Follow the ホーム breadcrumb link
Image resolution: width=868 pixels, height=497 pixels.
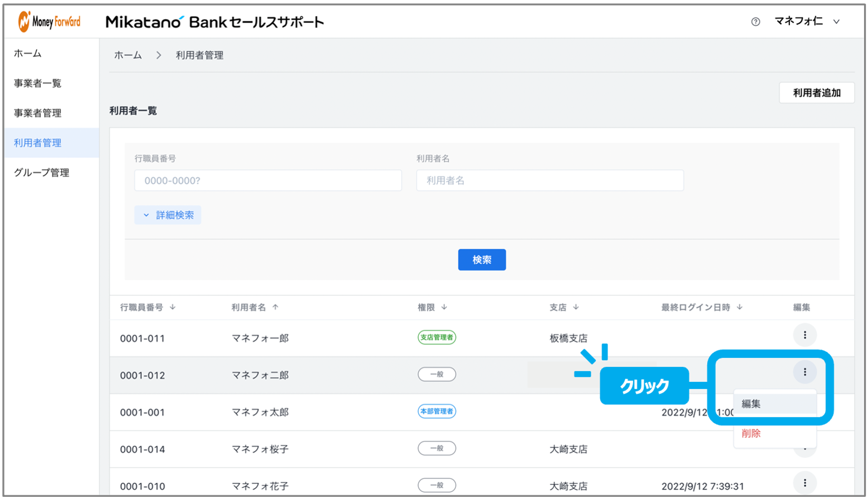click(128, 55)
